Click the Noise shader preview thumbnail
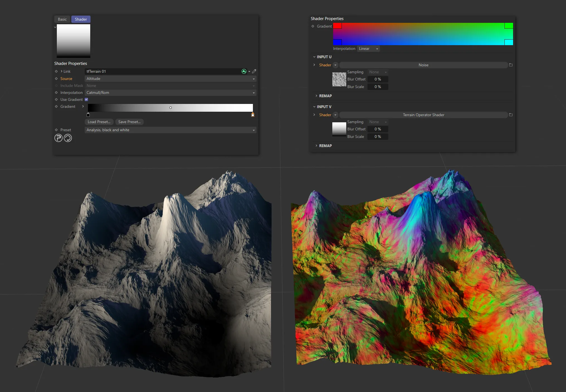 click(x=339, y=79)
